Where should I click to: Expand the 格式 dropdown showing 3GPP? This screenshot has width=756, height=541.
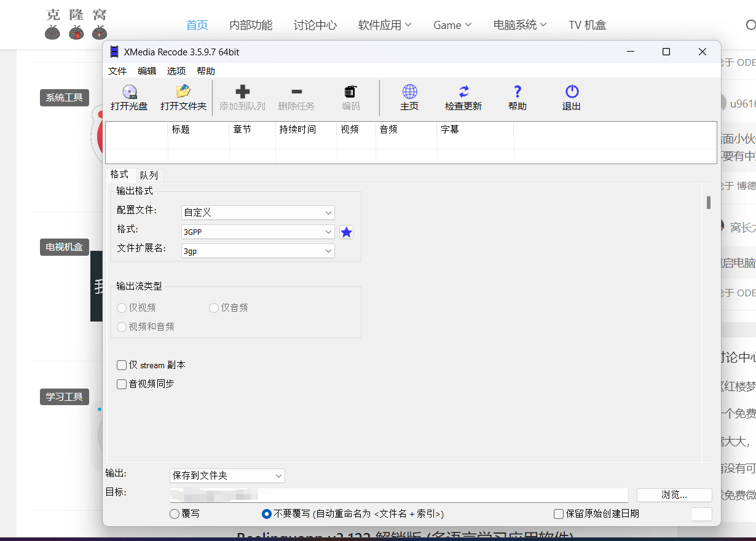[258, 232]
